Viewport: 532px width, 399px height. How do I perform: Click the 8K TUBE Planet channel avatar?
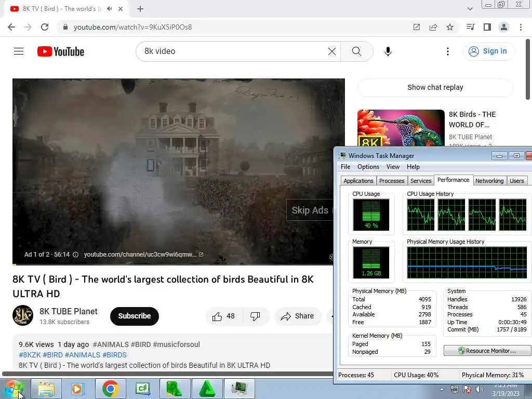point(23,315)
